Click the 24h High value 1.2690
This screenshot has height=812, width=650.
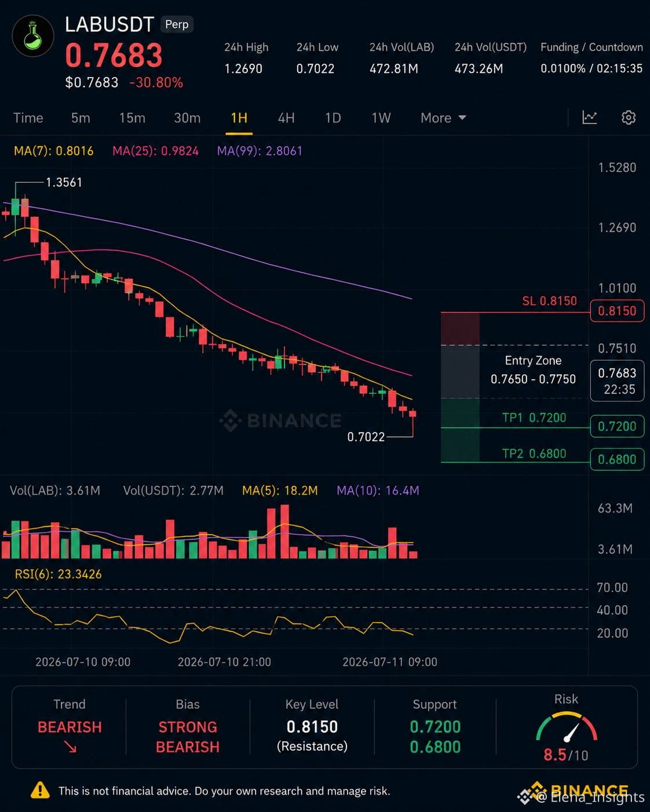(243, 69)
